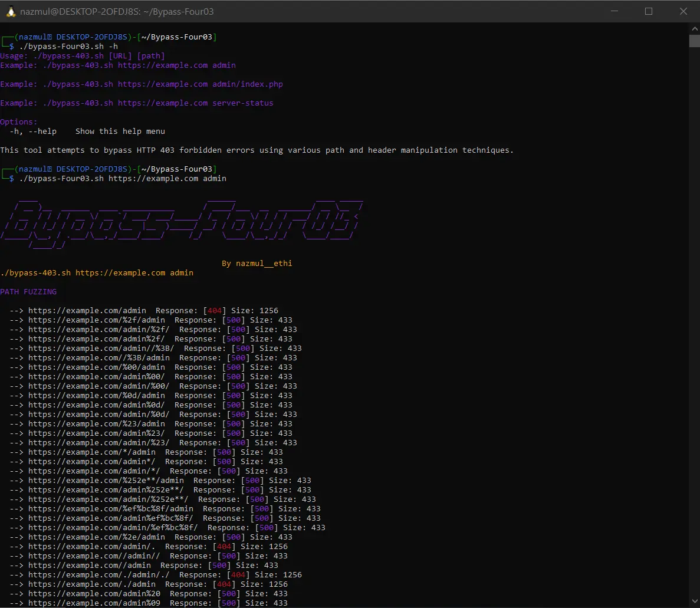Click the '-h, --help' option text
The height and width of the screenshot is (608, 700).
[x=33, y=132]
